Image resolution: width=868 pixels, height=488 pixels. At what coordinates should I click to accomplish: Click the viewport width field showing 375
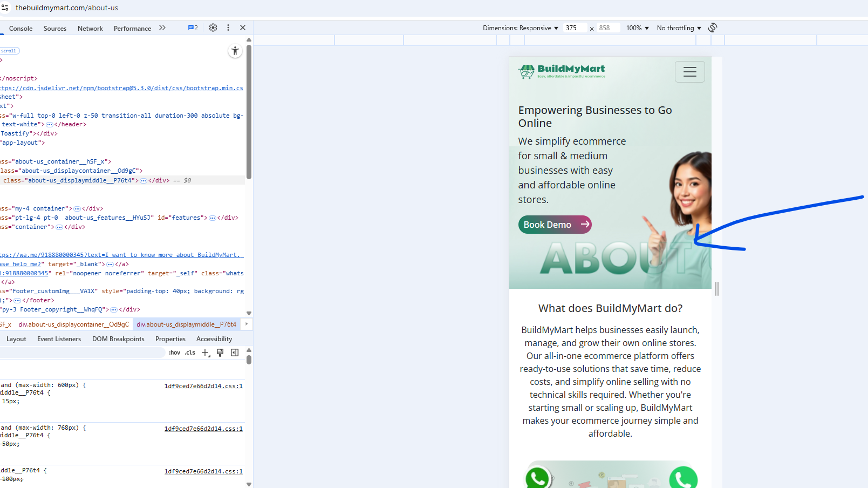click(575, 28)
